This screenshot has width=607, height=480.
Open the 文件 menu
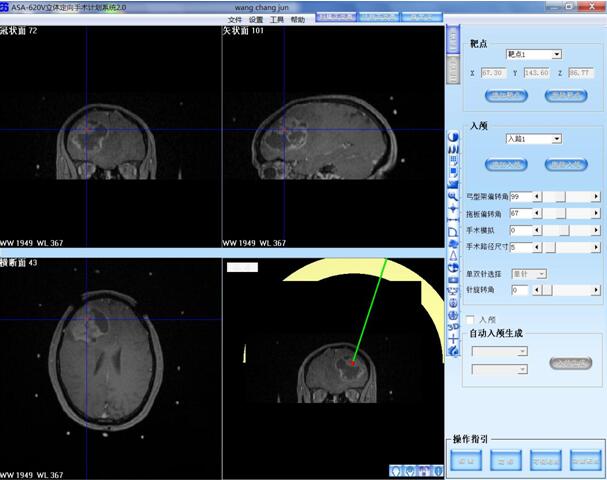click(x=235, y=20)
